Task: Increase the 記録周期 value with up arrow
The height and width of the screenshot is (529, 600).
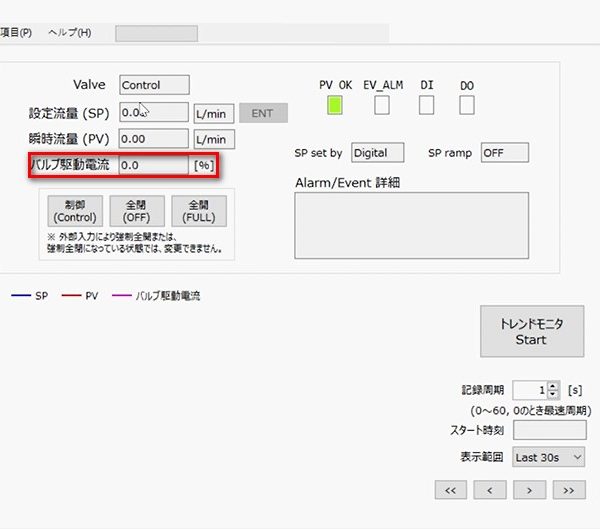Action: click(554, 385)
